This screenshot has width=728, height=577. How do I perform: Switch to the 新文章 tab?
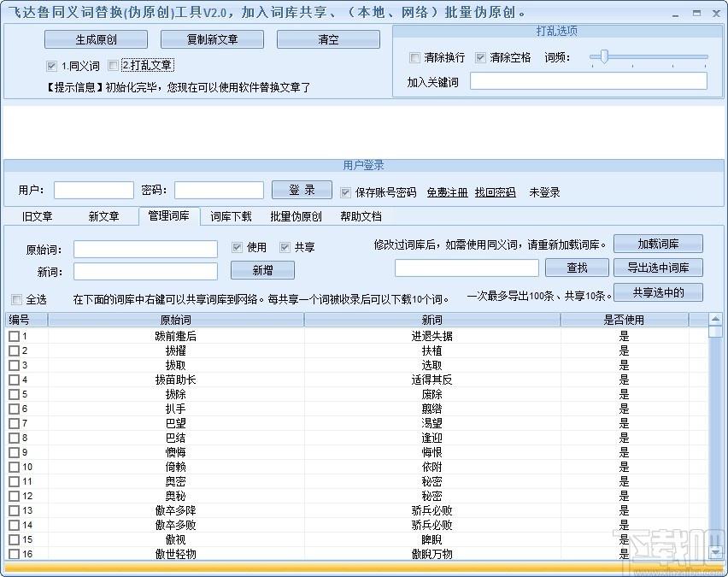pos(103,216)
